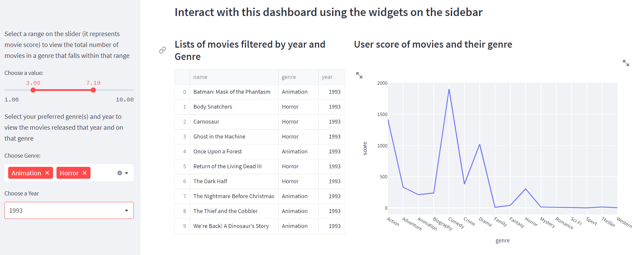The width and height of the screenshot is (644, 255).
Task: Click the Horror point on the line chart
Action: [x=526, y=189]
